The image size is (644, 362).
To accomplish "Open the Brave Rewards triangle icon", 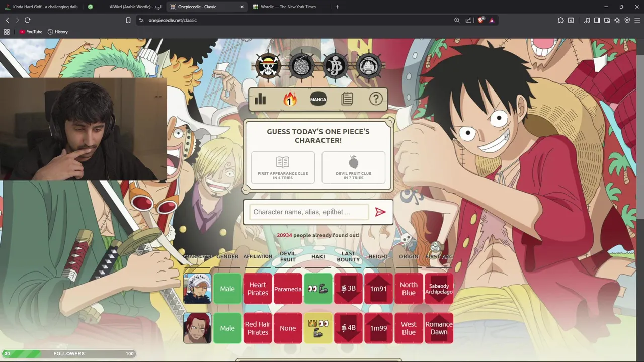I will click(x=492, y=20).
